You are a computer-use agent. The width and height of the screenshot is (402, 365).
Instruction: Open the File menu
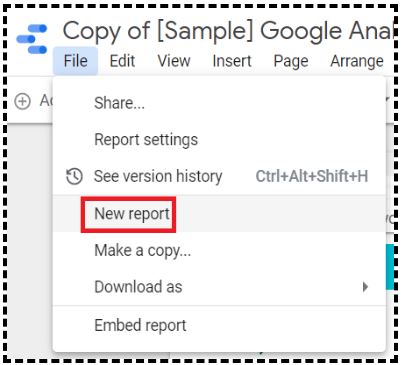coord(75,61)
